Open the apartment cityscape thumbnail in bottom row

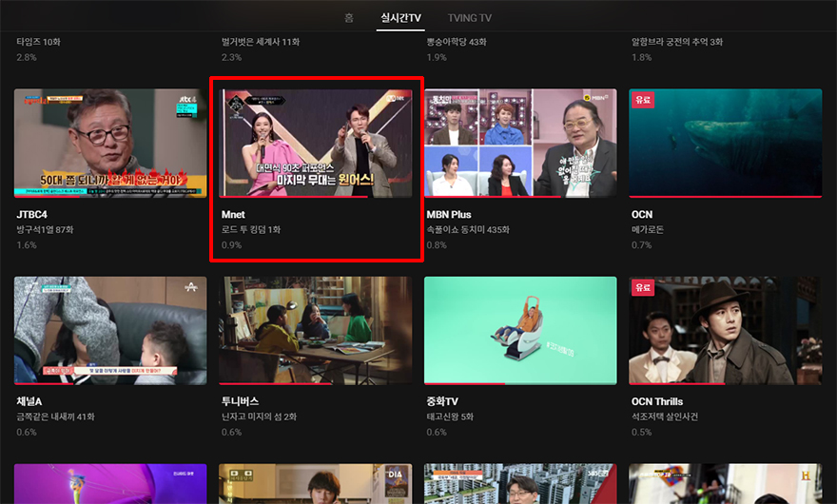(520, 484)
